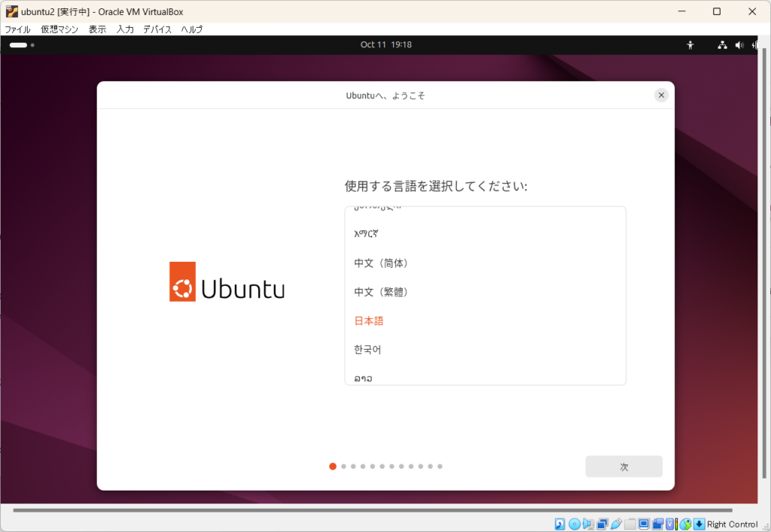The image size is (771, 532).
Task: Click the keyboard capture arrow icon
Action: [x=699, y=524]
